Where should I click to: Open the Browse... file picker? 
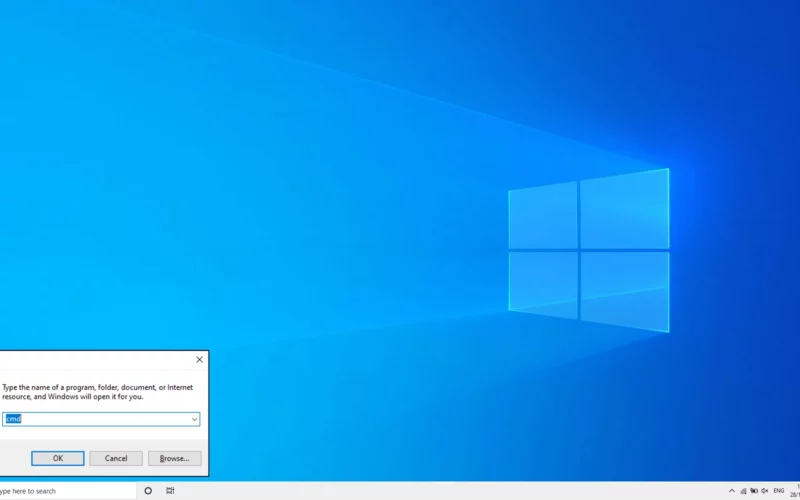pos(174,458)
